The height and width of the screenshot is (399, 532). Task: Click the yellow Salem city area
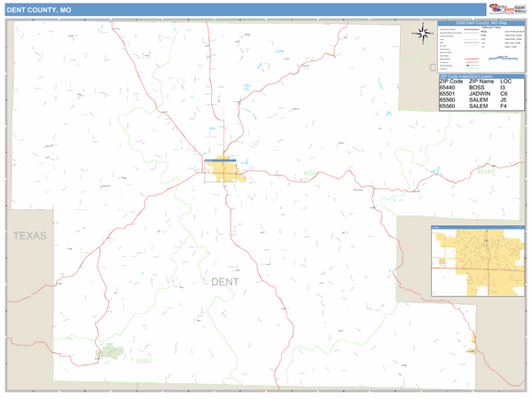(224, 170)
